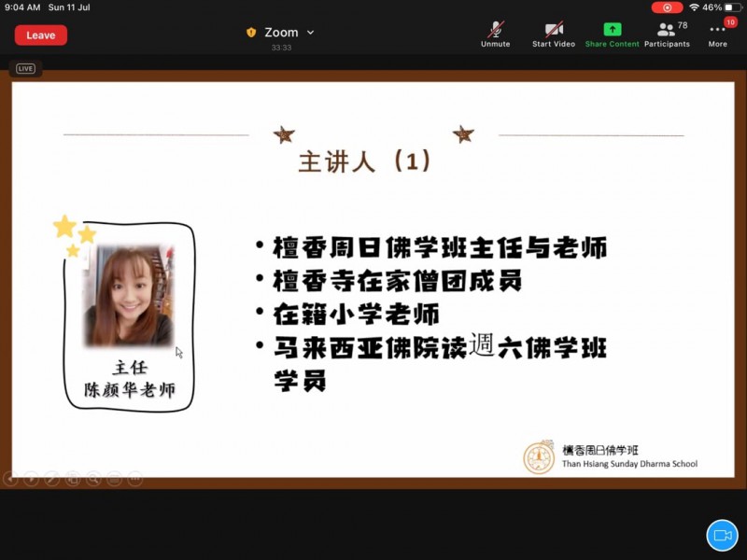
Task: Toggle the slideshow subtitles icon
Action: pyautogui.click(x=114, y=479)
